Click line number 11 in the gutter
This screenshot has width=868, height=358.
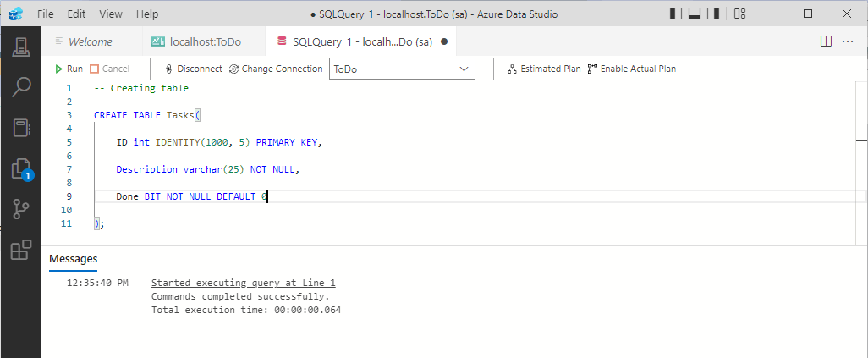point(67,224)
